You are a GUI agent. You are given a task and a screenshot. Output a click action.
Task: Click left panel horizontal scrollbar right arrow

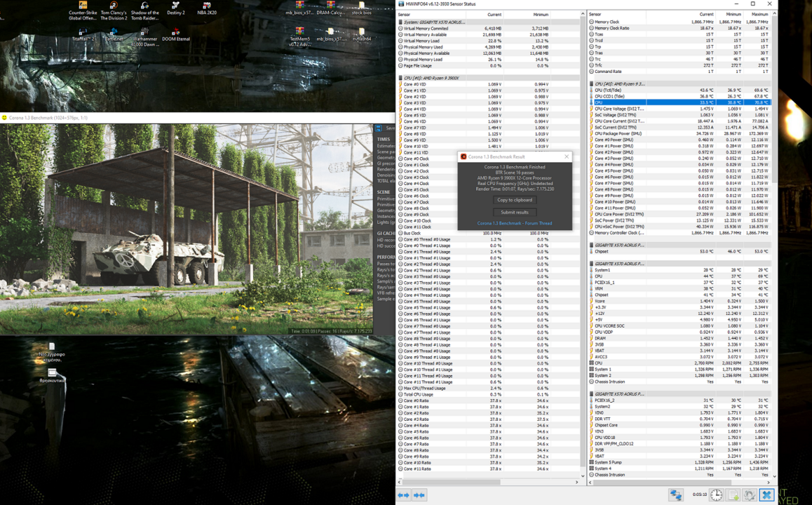[x=577, y=482]
